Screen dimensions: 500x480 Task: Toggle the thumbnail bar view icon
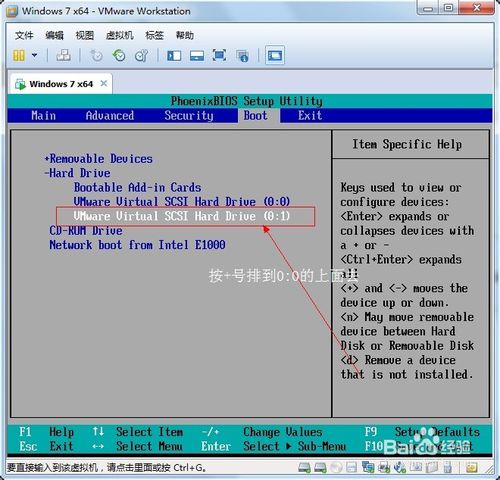coord(197,55)
